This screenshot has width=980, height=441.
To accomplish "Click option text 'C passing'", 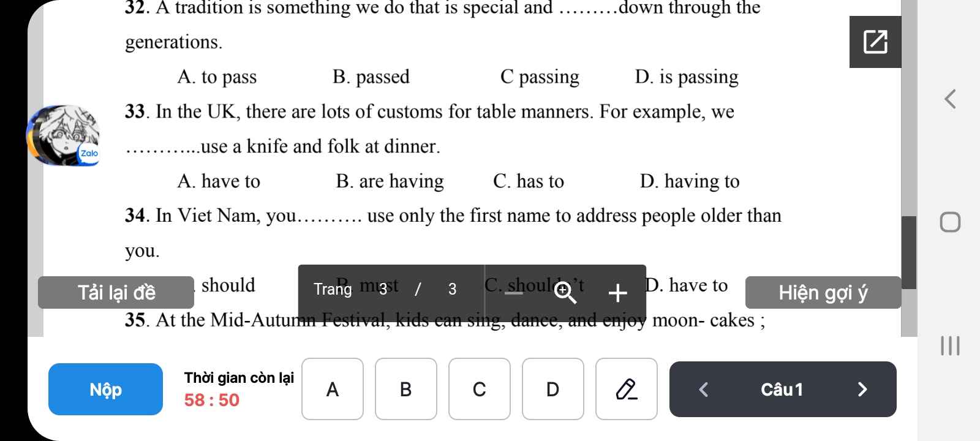I will [540, 77].
